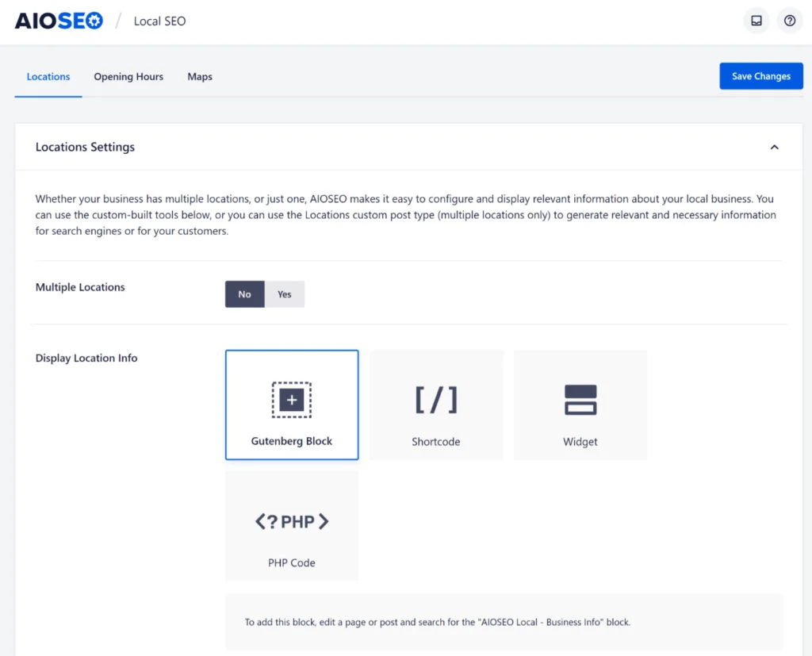Click the Gutenberg Block label
Image resolution: width=812 pixels, height=656 pixels.
[292, 442]
